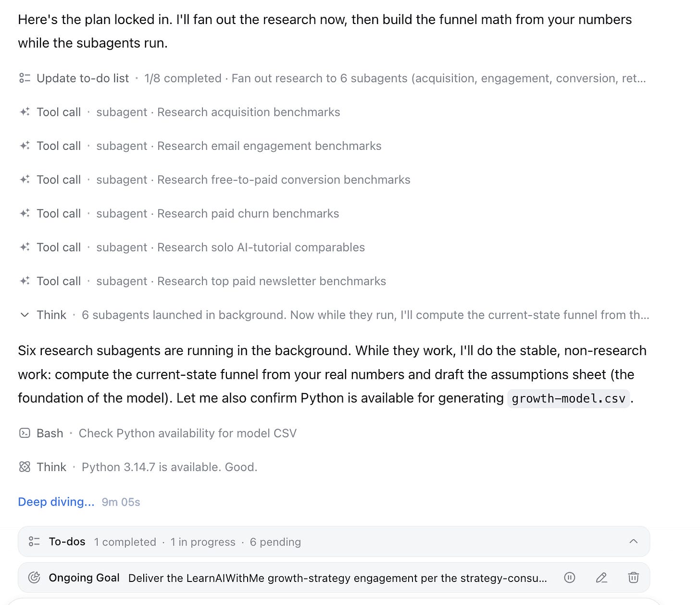
Task: Click the Bash terminal icon
Action: [25, 433]
